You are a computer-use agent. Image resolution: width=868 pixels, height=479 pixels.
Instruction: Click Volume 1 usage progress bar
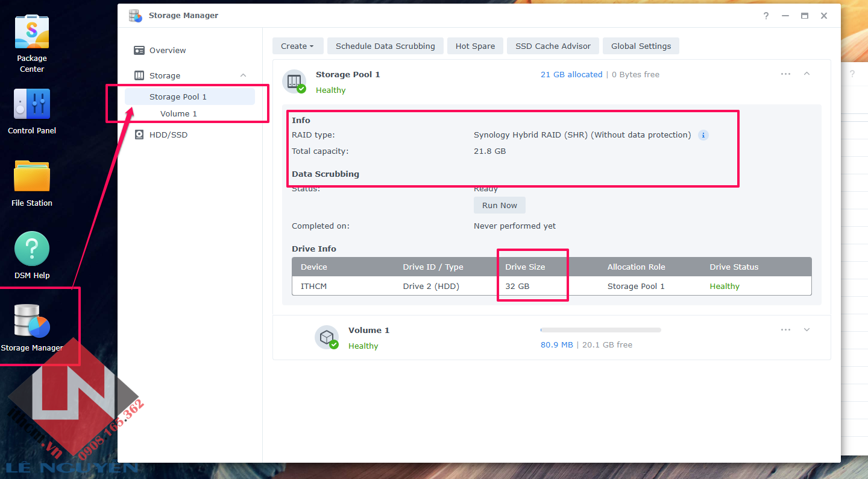coord(601,330)
